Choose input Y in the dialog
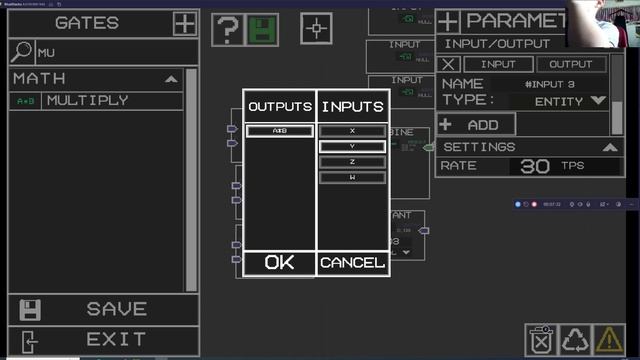The width and height of the screenshot is (640, 360). click(352, 147)
